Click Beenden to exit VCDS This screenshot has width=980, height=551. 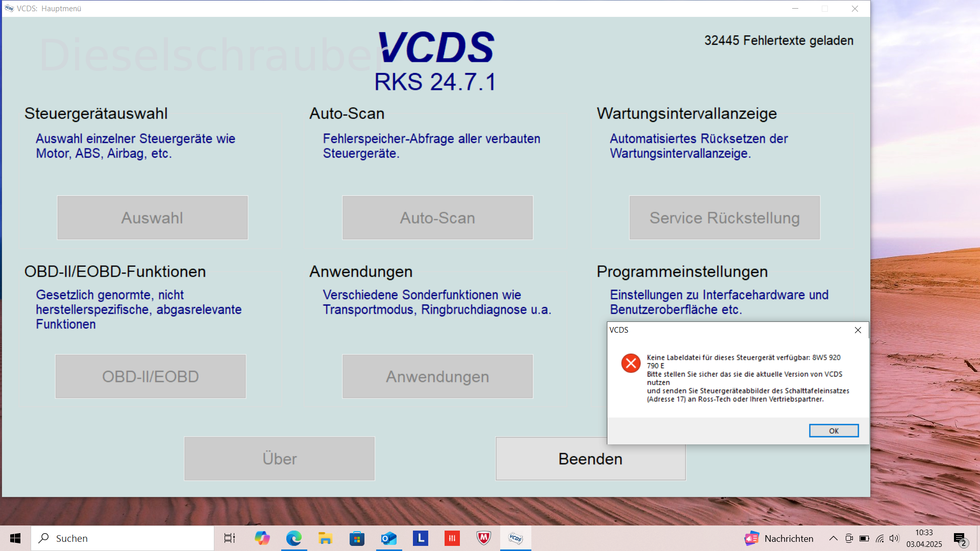591,459
